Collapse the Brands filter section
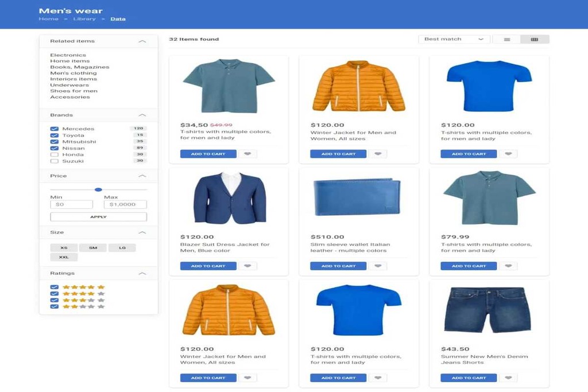Viewport: 588px width, 392px height. [142, 115]
